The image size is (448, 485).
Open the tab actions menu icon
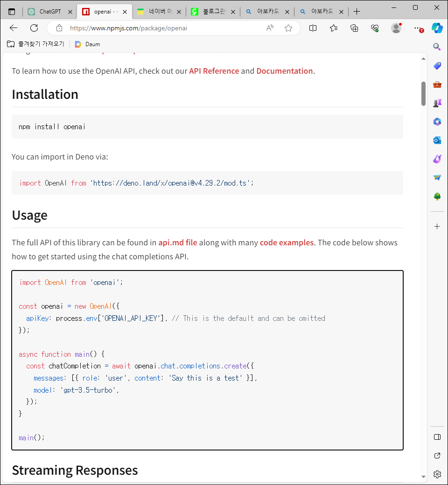pyautogui.click(x=12, y=12)
